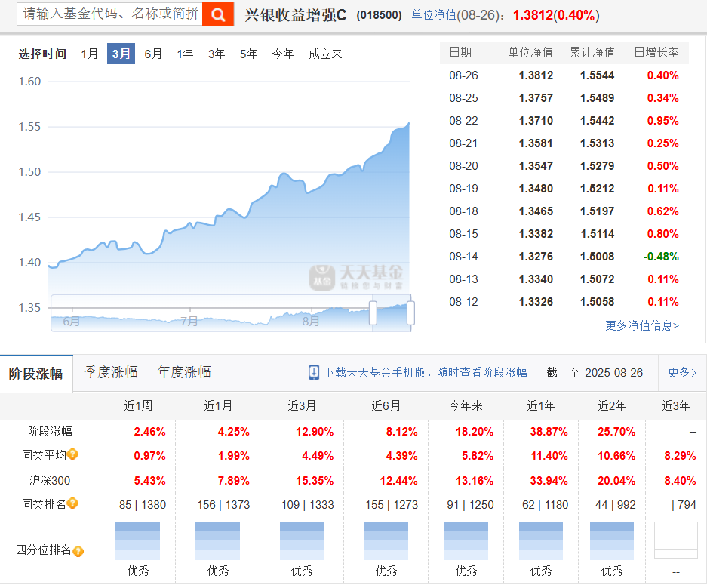Select the 5年 time range
707x588 pixels.
click(x=248, y=54)
